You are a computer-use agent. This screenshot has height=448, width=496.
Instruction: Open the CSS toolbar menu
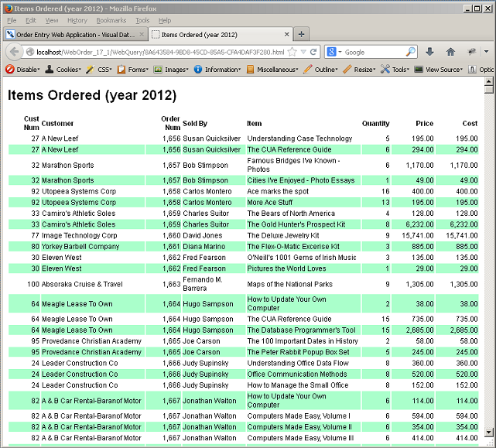point(99,70)
